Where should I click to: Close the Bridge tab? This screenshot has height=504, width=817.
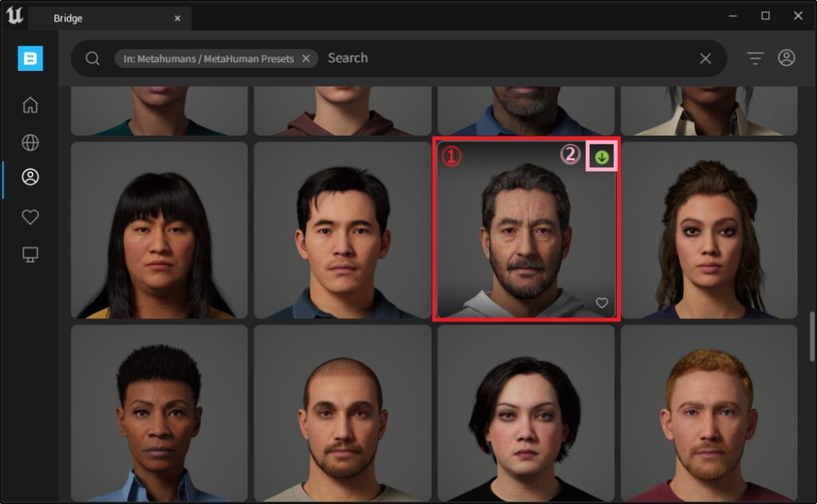pyautogui.click(x=177, y=18)
